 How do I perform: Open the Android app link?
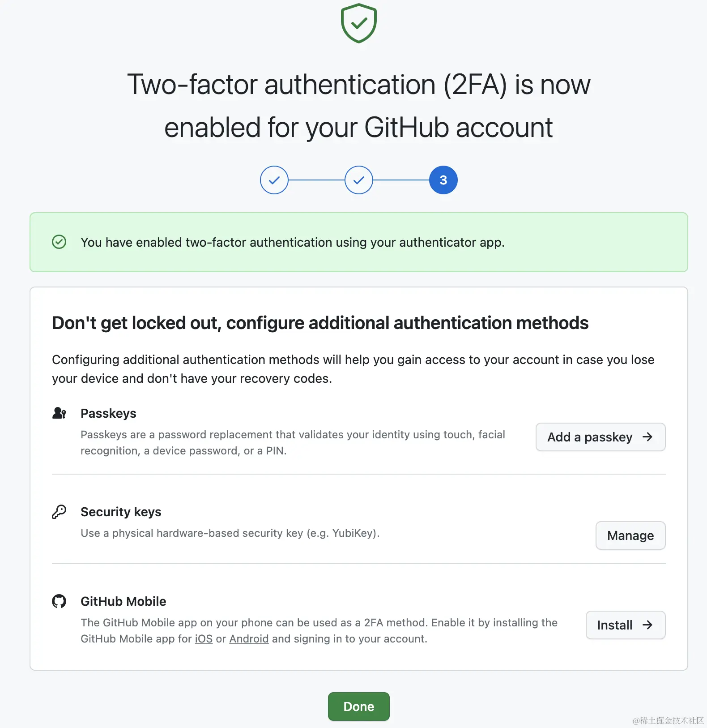(249, 638)
